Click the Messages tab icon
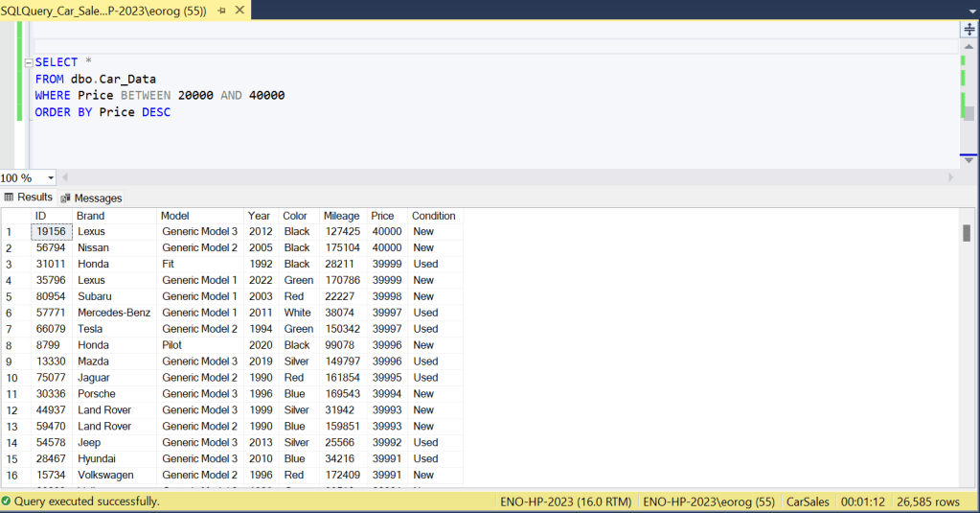980x513 pixels. point(66,198)
